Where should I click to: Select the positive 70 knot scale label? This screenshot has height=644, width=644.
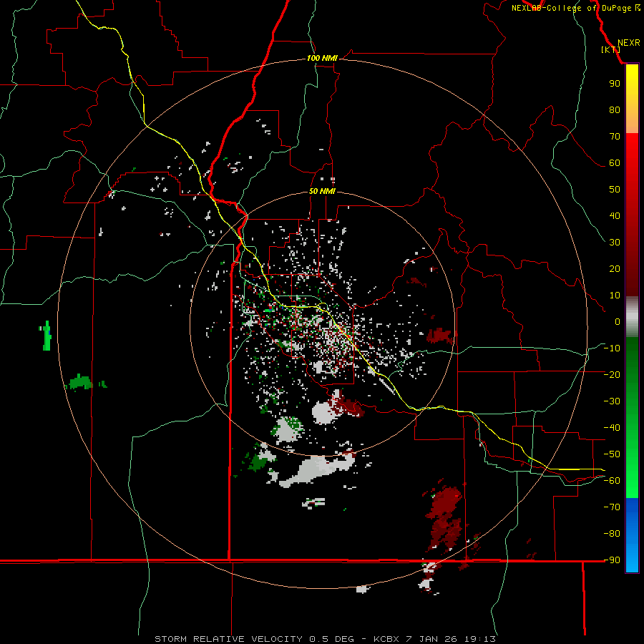tap(615, 137)
